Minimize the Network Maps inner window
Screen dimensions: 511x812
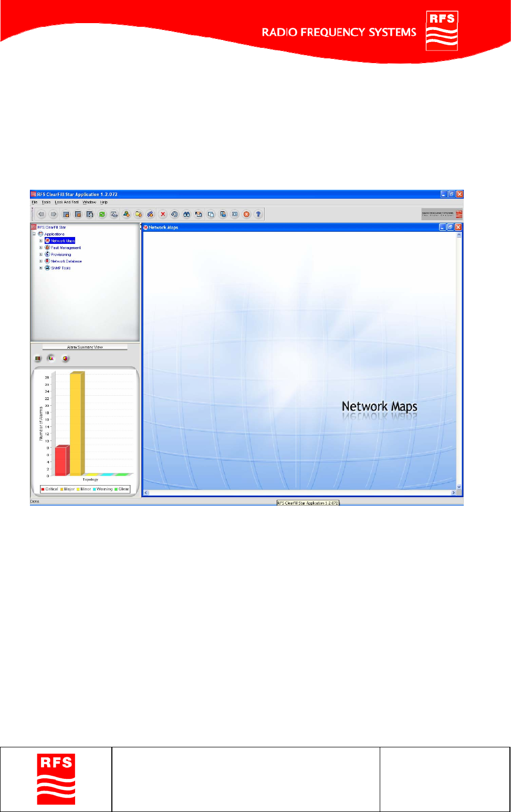tap(443, 227)
